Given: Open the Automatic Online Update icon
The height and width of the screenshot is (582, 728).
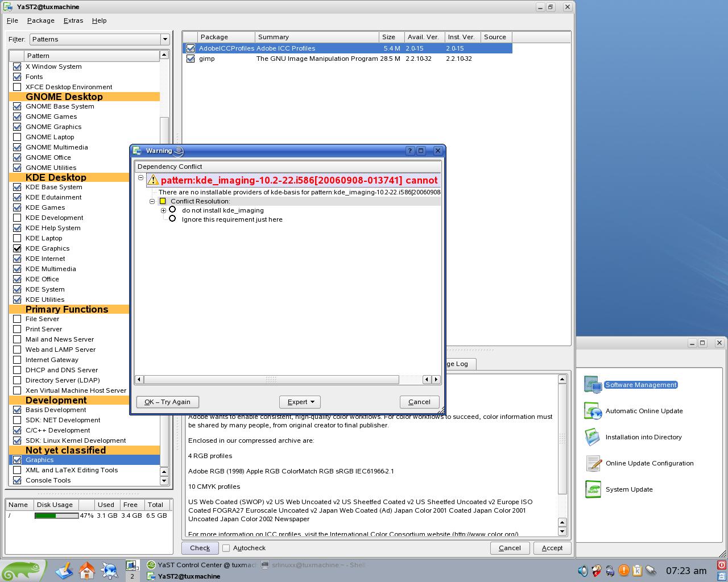Looking at the screenshot, I should (593, 411).
